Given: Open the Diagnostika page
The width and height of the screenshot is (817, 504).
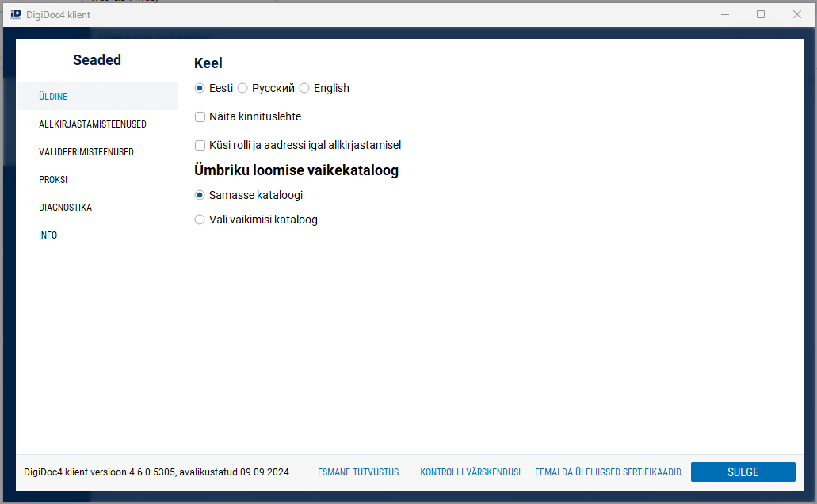Looking at the screenshot, I should coord(97,207).
